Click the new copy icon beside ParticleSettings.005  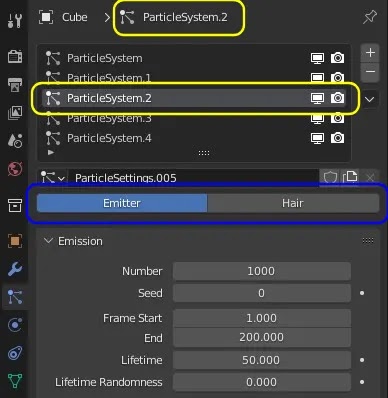pos(350,177)
